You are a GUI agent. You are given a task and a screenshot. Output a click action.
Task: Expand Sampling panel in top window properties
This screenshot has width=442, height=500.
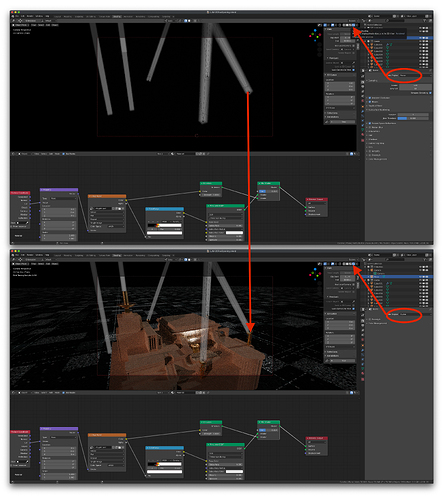coord(373,81)
